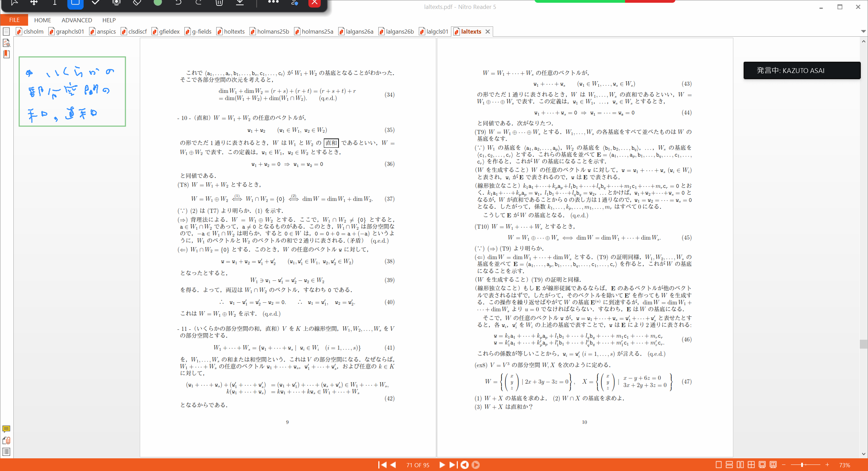Select the mouse pointer annotation tool

coord(14,3)
